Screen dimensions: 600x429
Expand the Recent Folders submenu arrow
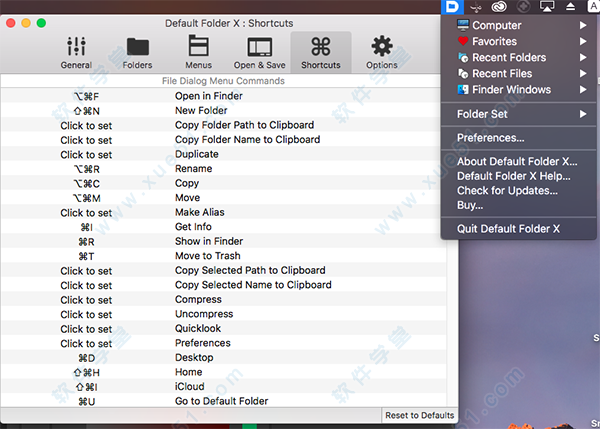click(583, 57)
